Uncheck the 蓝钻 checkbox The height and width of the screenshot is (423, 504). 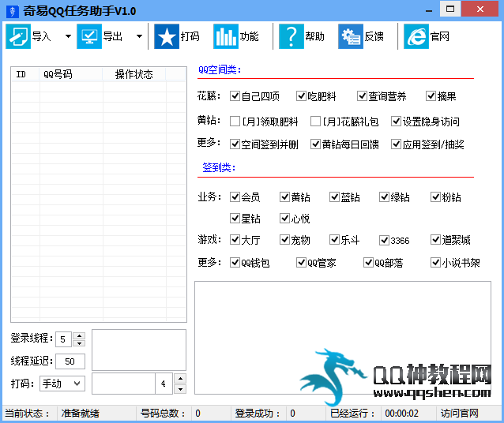click(x=335, y=197)
